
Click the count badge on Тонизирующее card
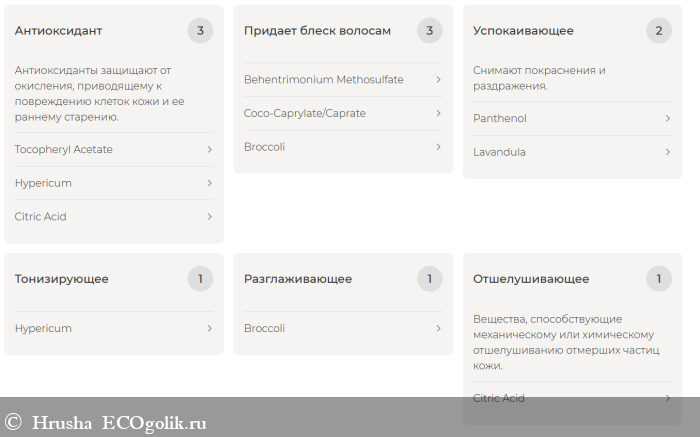click(x=200, y=279)
